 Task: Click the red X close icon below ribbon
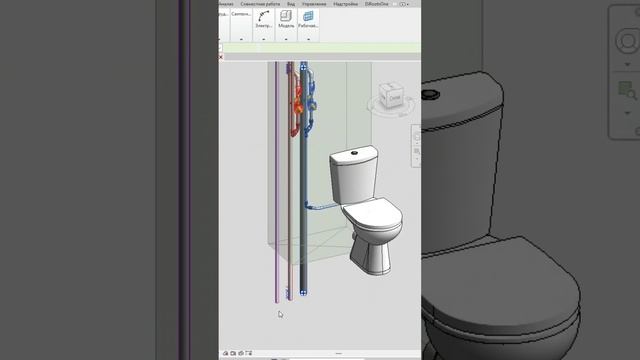pos(221,57)
